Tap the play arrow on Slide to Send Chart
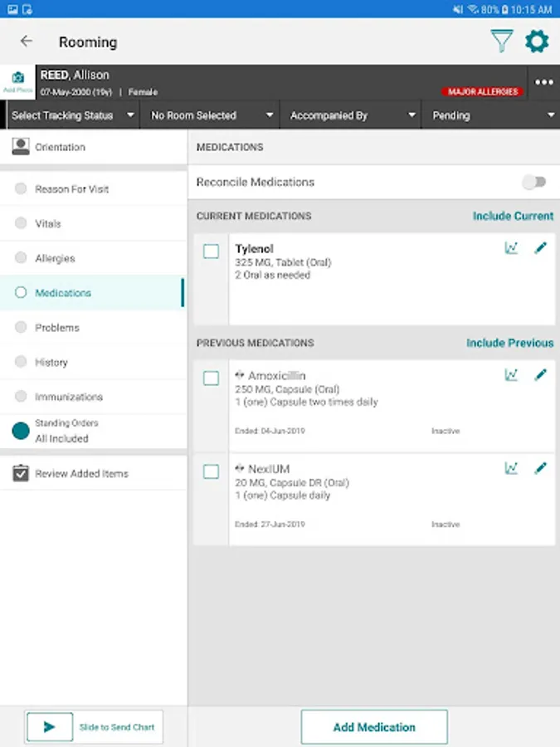Viewport: 560px width, 747px height. point(50,726)
